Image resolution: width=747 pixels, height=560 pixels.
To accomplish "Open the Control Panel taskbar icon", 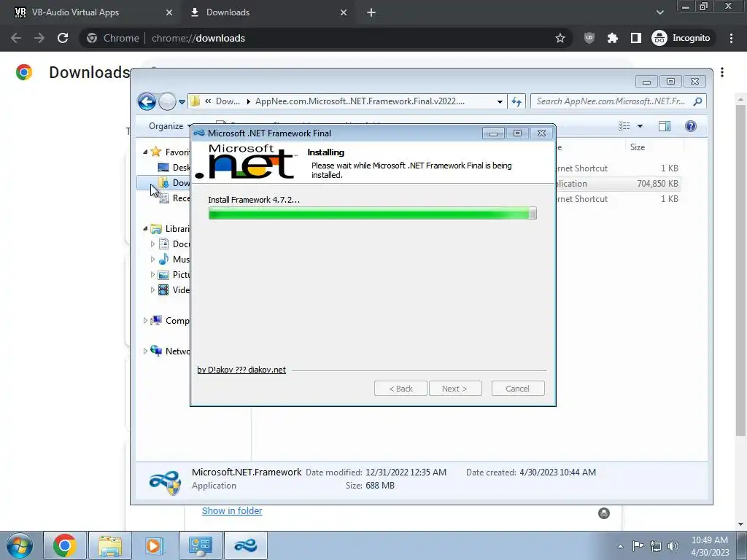I will tap(200, 545).
